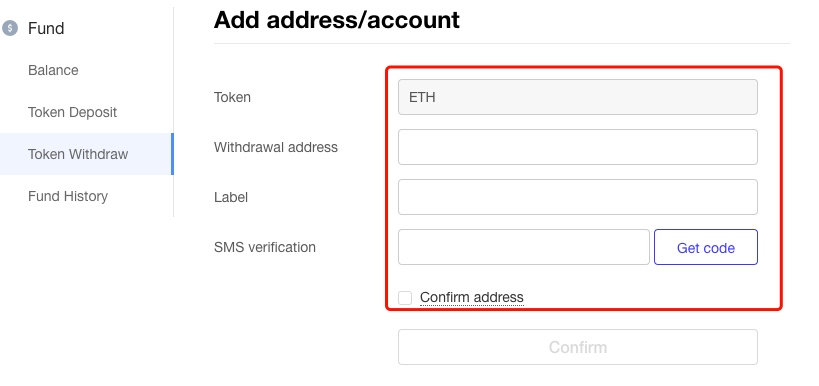Focus the Withdrawal address input box

point(578,147)
